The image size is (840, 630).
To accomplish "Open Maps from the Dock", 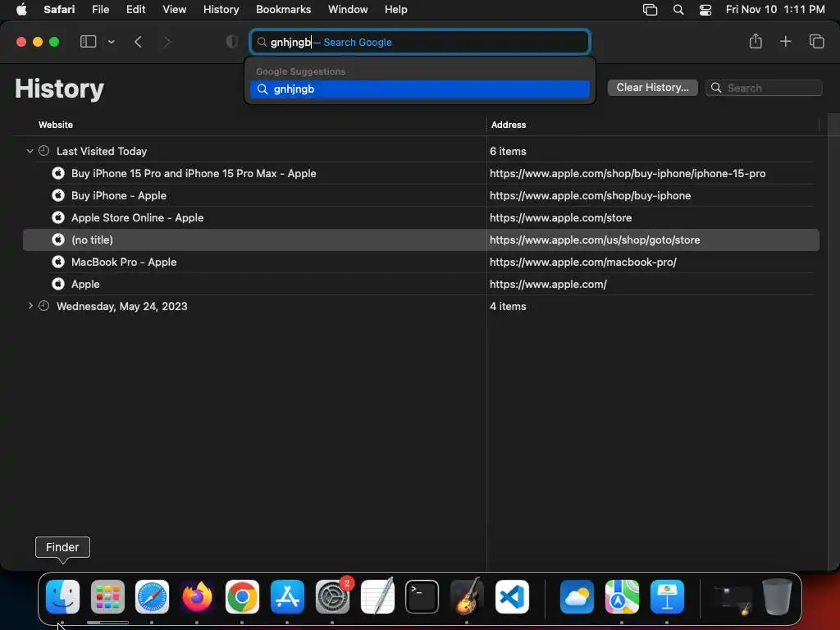I will [622, 596].
